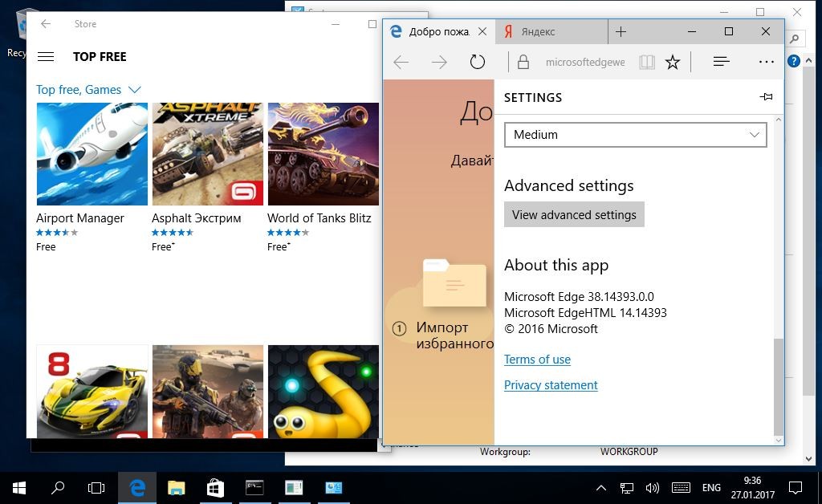Add page to favorites with star

[673, 63]
